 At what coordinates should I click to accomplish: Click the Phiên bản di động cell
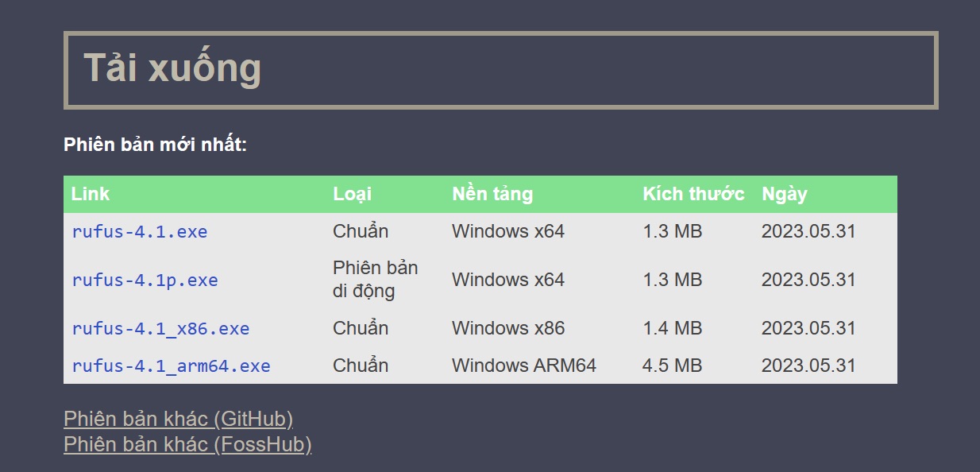click(376, 280)
